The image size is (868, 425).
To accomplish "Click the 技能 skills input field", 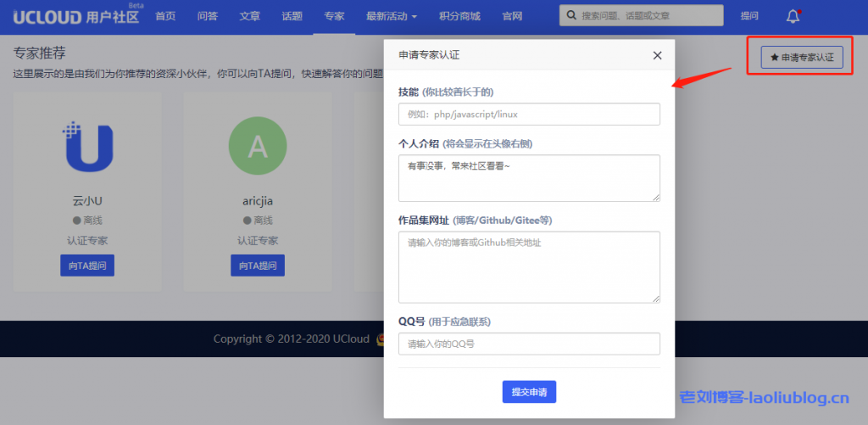I will (x=529, y=115).
